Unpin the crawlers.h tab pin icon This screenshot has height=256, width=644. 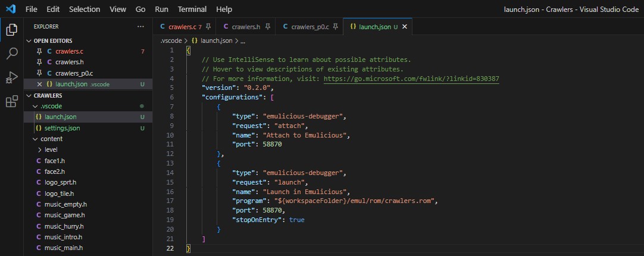coord(268,27)
